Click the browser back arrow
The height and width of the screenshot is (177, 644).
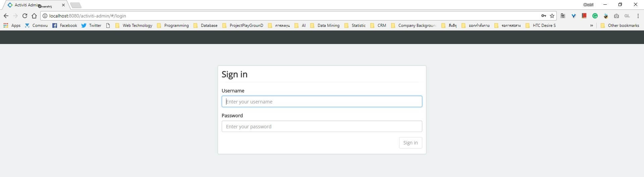point(6,16)
